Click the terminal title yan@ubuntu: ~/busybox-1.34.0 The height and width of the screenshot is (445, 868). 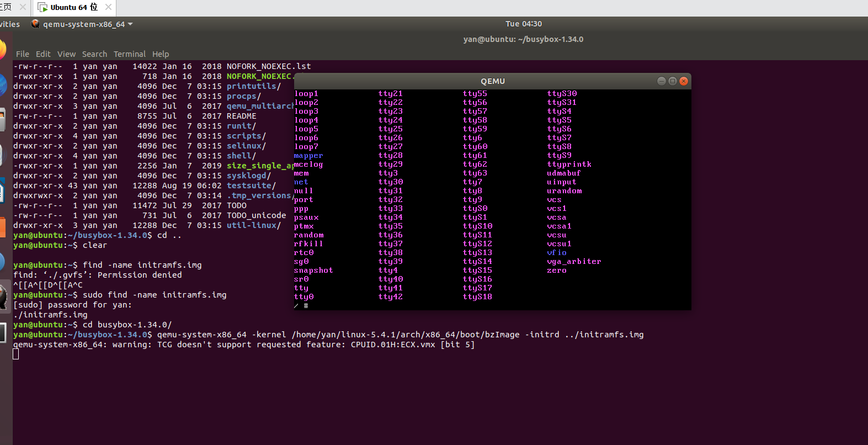pos(523,39)
